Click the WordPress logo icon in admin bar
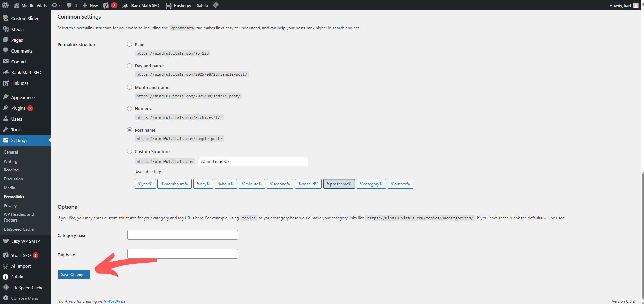The width and height of the screenshot is (644, 304). tap(5, 5)
